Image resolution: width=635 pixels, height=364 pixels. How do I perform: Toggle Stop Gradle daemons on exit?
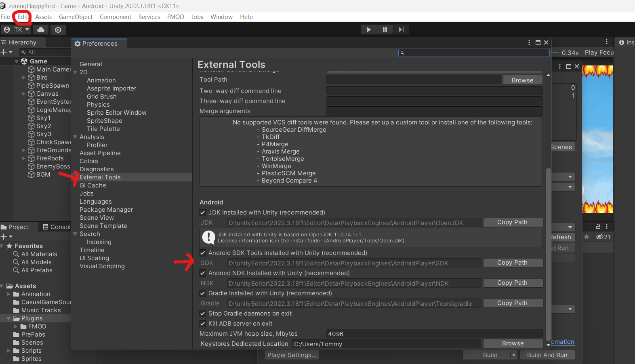tap(203, 314)
